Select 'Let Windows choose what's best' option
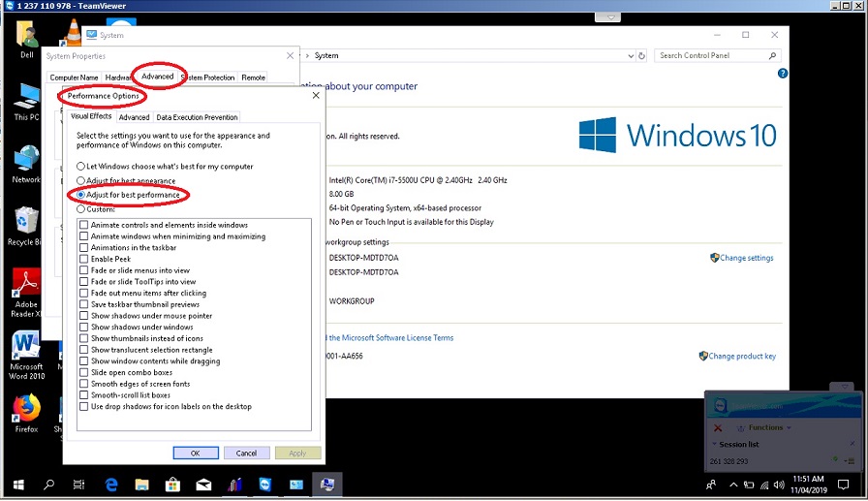The height and width of the screenshot is (501, 868). pos(81,167)
